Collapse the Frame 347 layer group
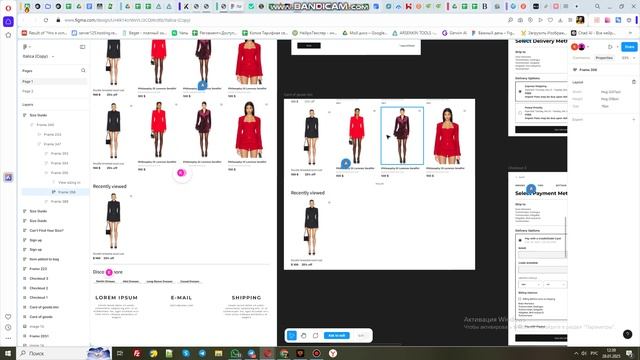This screenshot has height=360, width=640. coord(39,144)
